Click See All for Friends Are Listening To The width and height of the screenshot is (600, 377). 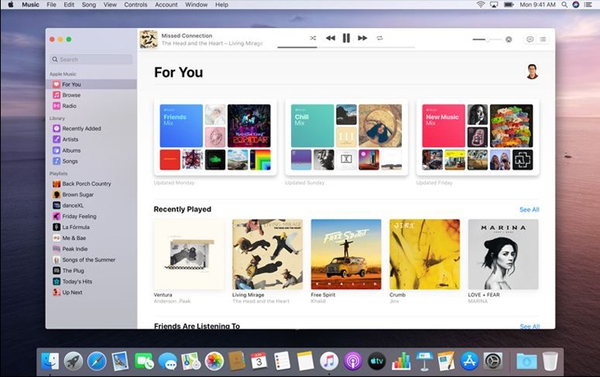530,326
